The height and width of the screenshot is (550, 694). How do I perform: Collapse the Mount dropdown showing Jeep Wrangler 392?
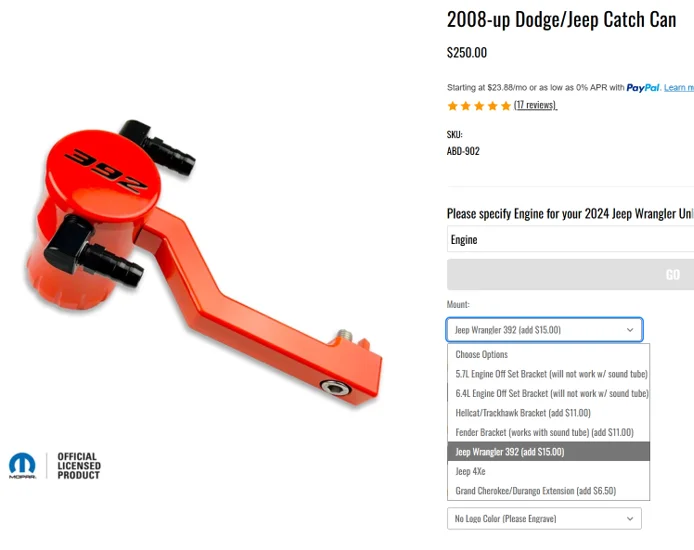click(544, 330)
